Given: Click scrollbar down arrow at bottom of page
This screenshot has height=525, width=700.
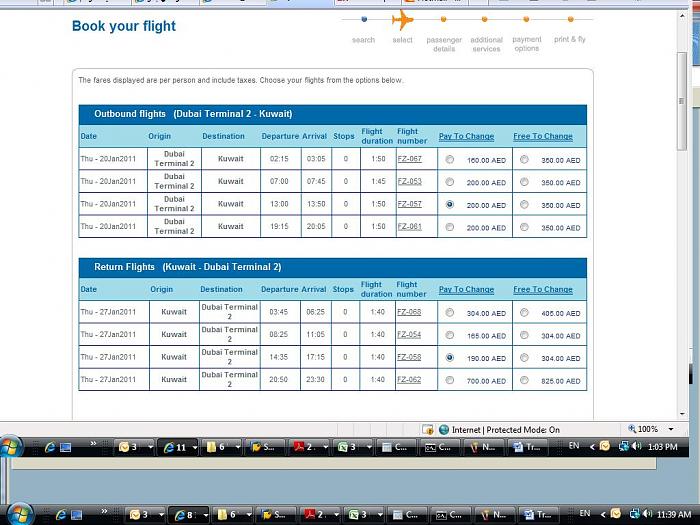Looking at the screenshot, I should 682,414.
